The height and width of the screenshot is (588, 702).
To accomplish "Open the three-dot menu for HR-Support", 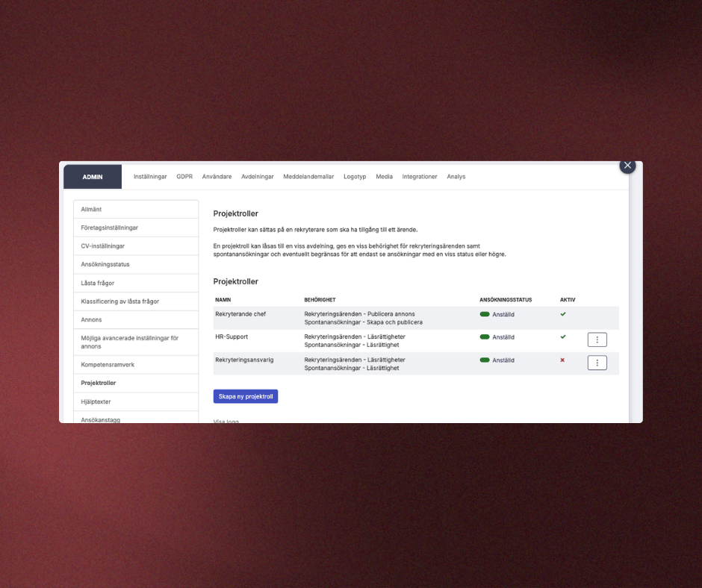I will (x=597, y=340).
